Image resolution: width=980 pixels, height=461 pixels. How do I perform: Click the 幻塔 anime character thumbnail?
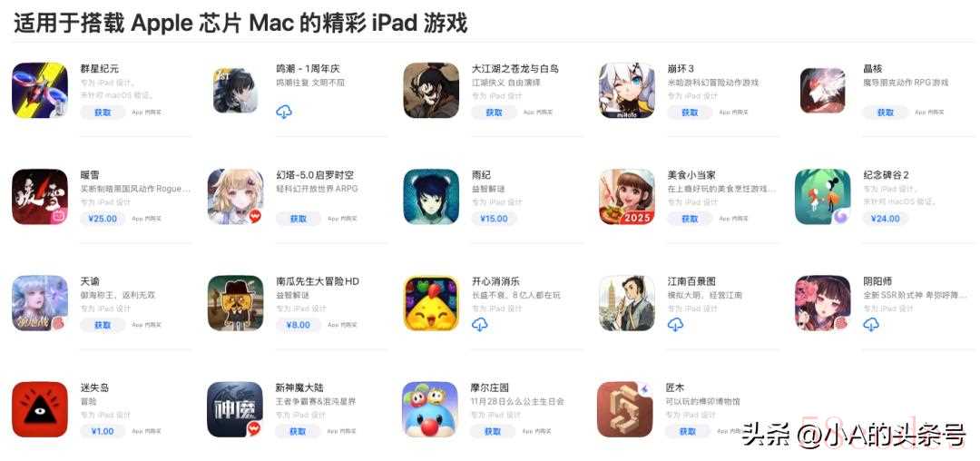(x=236, y=197)
